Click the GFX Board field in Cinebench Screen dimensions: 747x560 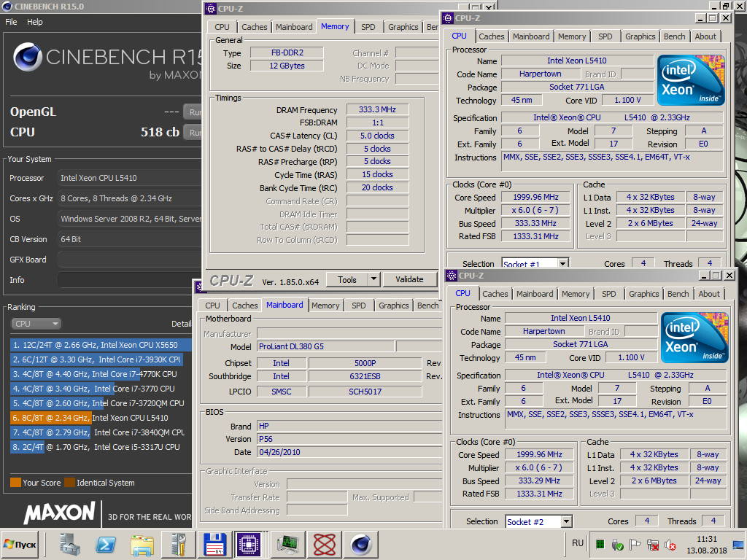click(x=130, y=260)
